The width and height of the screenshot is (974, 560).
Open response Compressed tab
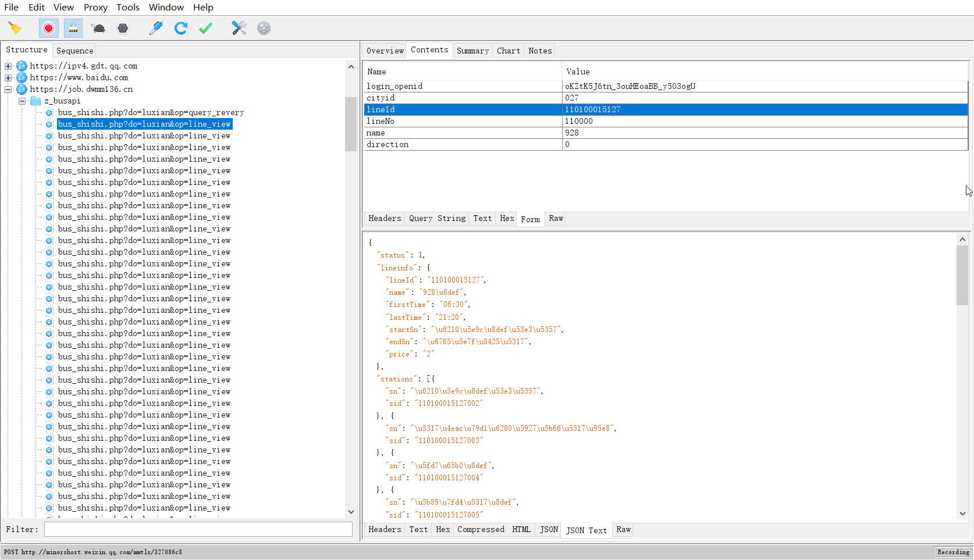(481, 530)
